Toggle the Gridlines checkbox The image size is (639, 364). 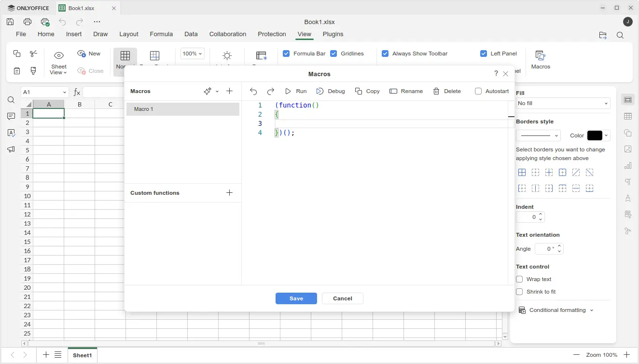click(x=333, y=54)
